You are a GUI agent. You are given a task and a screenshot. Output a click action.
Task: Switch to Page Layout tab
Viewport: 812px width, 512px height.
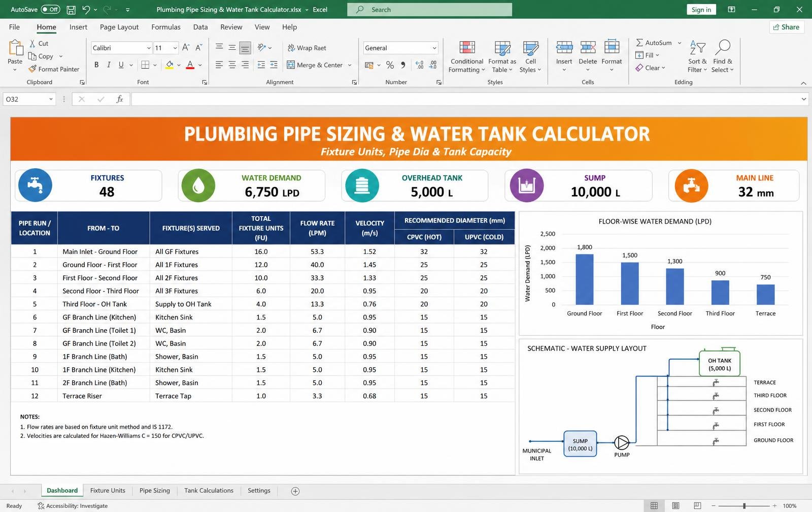[119, 27]
